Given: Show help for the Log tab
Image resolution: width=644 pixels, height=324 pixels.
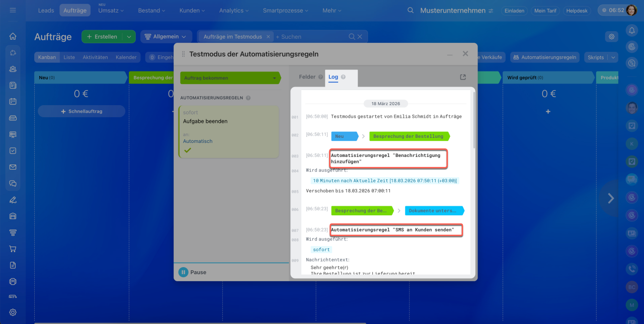Looking at the screenshot, I should tap(343, 77).
